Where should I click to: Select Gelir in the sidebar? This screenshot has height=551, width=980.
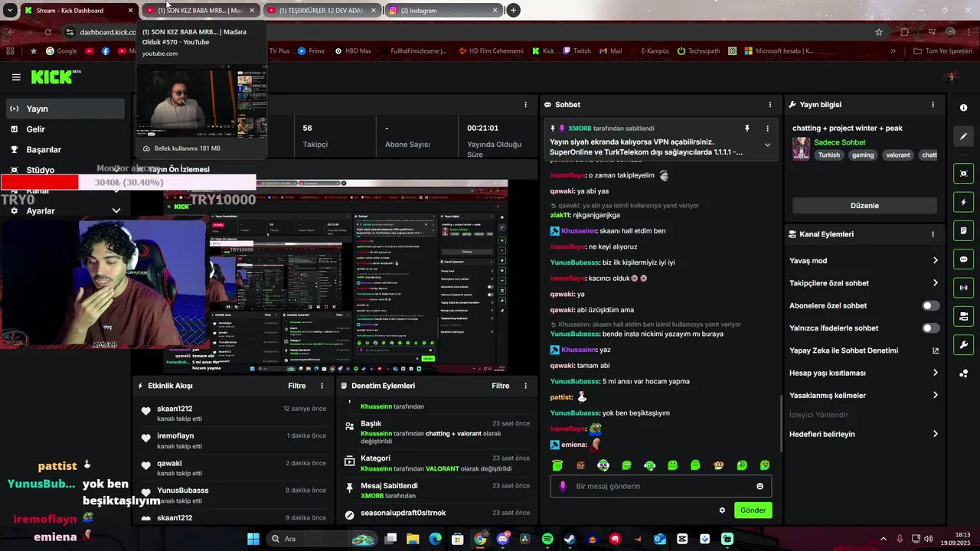[66, 129]
